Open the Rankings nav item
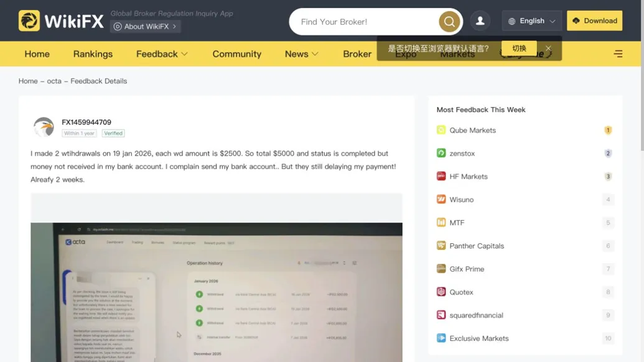 pyautogui.click(x=93, y=53)
